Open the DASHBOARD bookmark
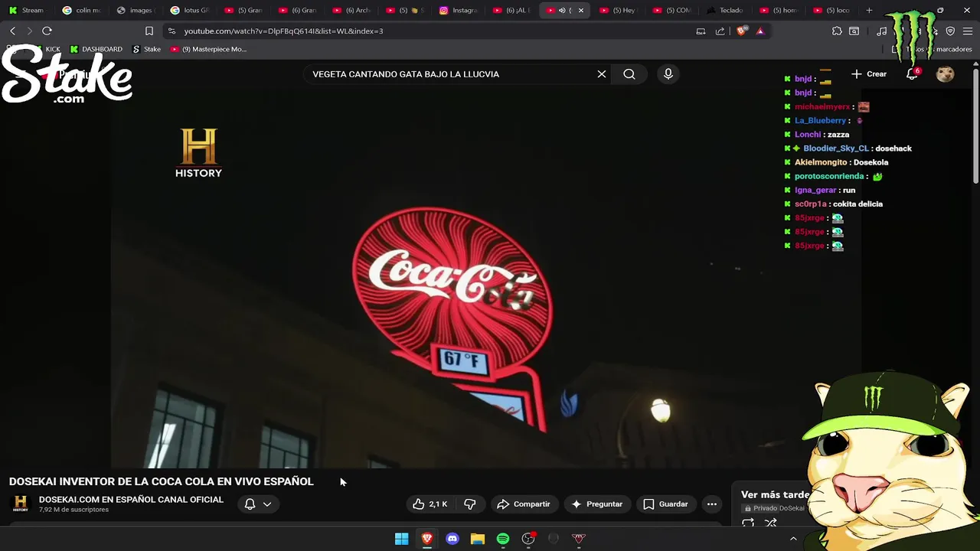Image resolution: width=980 pixels, height=551 pixels. point(96,49)
